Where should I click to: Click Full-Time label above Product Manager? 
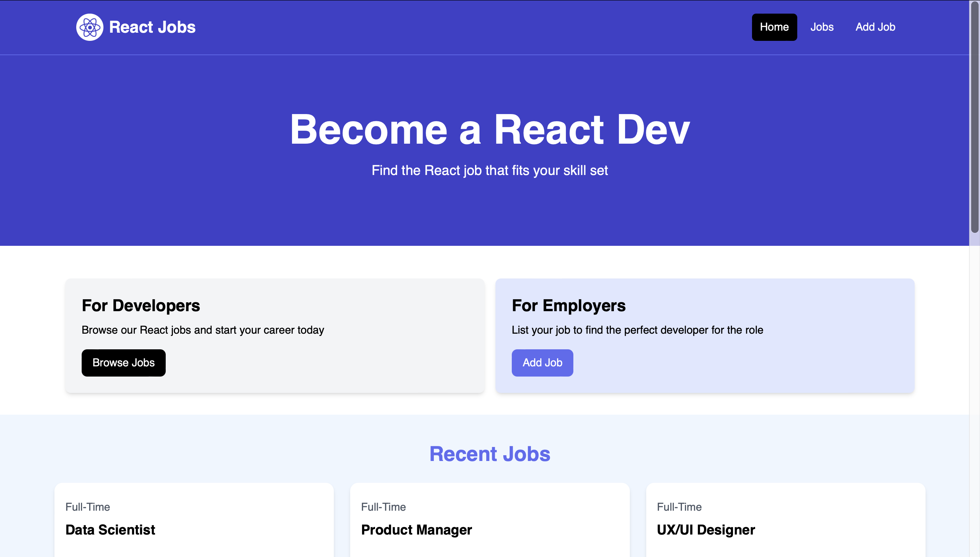[x=383, y=507]
